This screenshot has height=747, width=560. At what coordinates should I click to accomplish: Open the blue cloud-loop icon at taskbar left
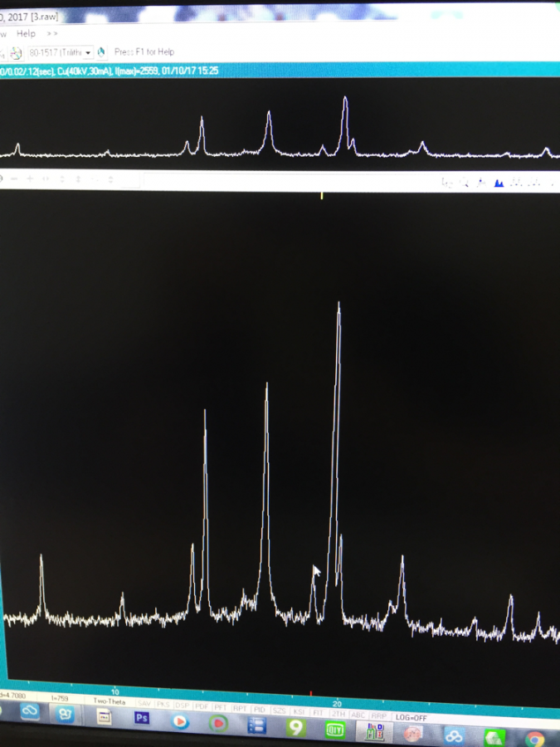30,711
